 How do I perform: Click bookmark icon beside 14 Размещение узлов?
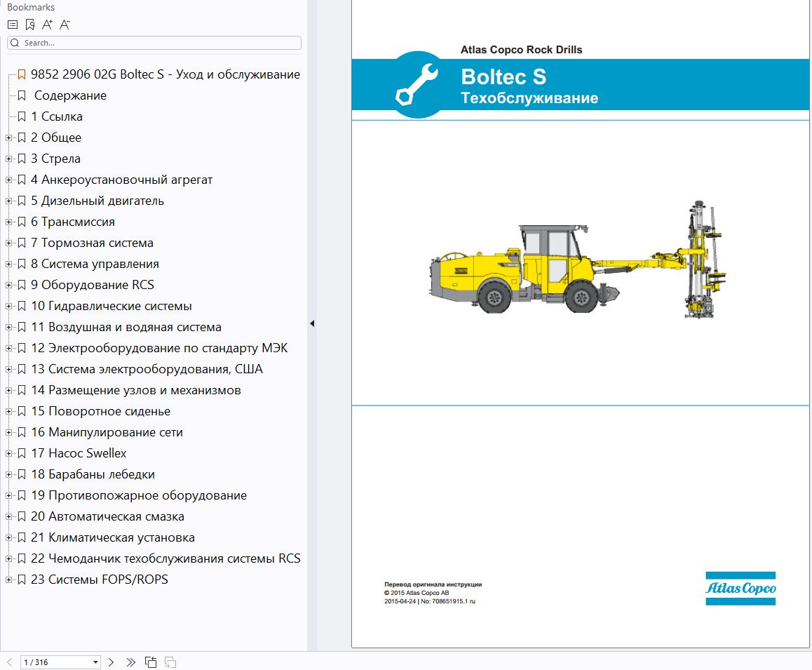point(22,390)
